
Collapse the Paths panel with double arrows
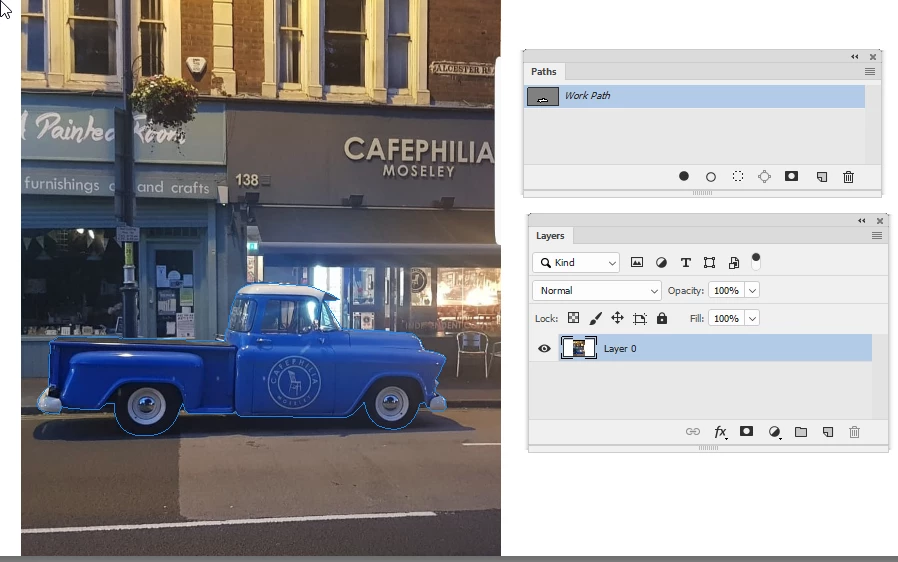click(854, 57)
